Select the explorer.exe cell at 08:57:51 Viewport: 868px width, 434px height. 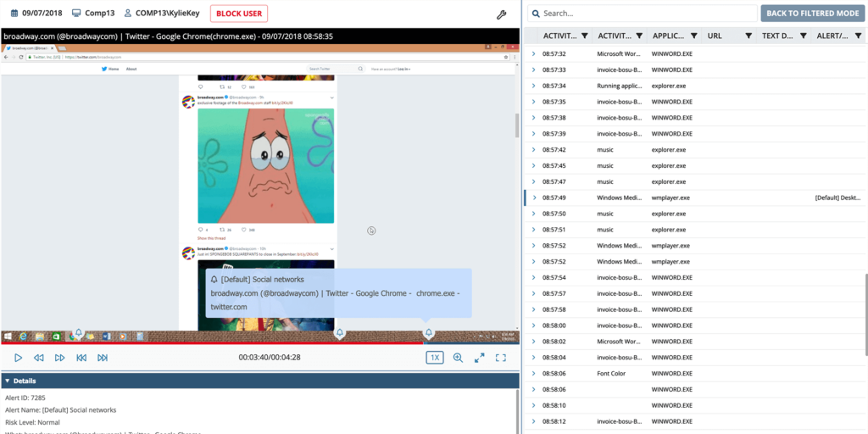[x=669, y=230]
